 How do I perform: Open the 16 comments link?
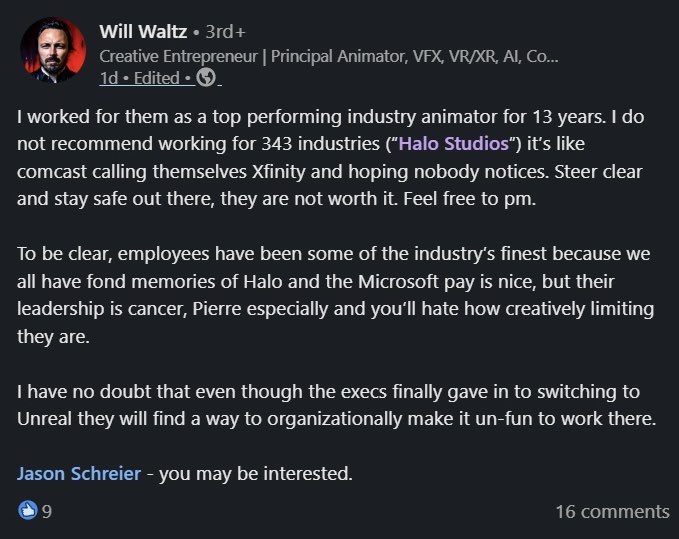click(612, 512)
